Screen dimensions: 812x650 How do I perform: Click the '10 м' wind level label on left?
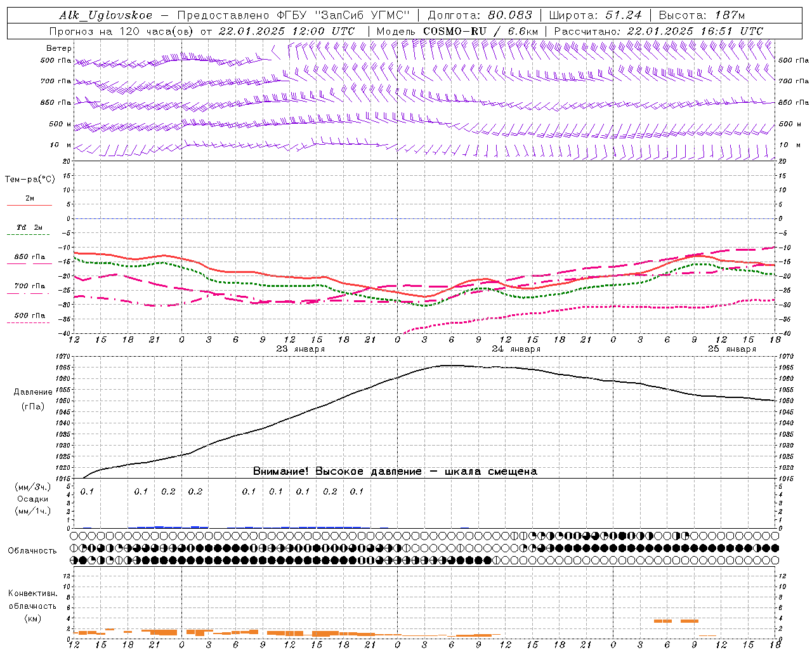61,145
